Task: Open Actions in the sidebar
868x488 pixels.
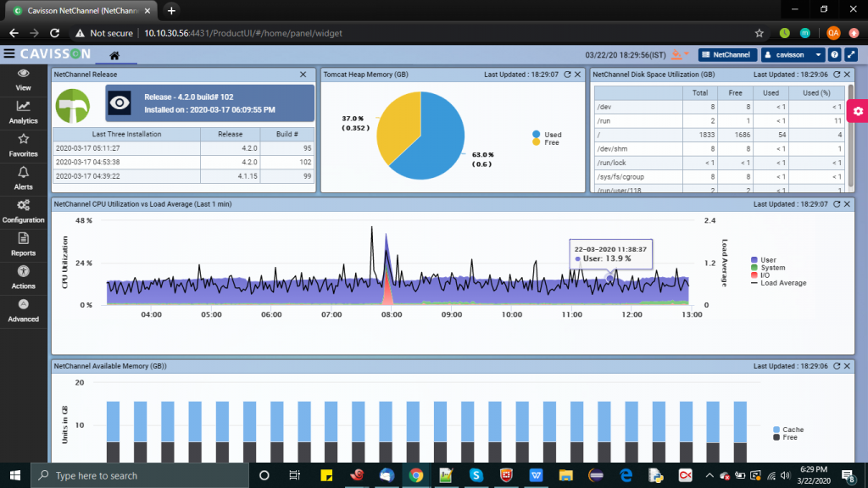Action: (23, 278)
